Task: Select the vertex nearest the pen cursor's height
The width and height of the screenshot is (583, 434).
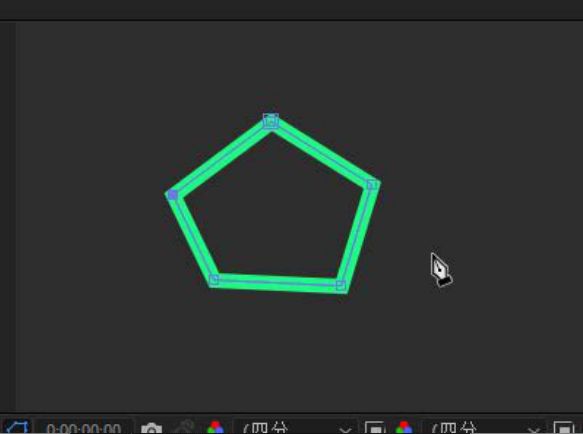Action: pyautogui.click(x=340, y=285)
